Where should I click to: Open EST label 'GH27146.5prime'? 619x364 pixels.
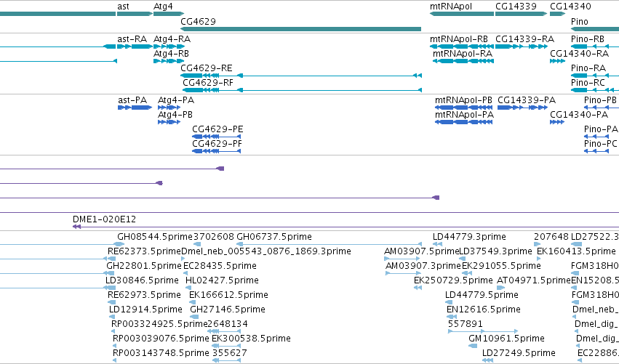tap(228, 310)
